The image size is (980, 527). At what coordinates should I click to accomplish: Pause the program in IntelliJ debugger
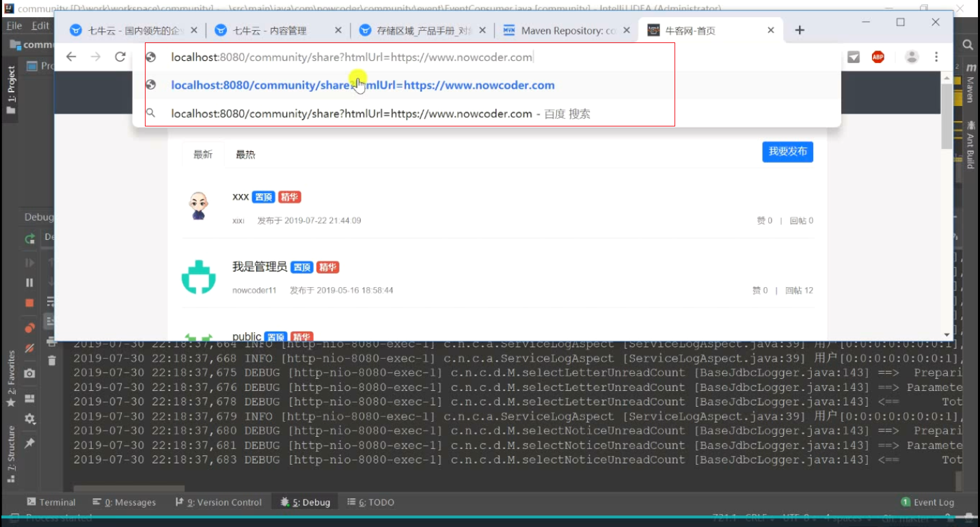(29, 282)
